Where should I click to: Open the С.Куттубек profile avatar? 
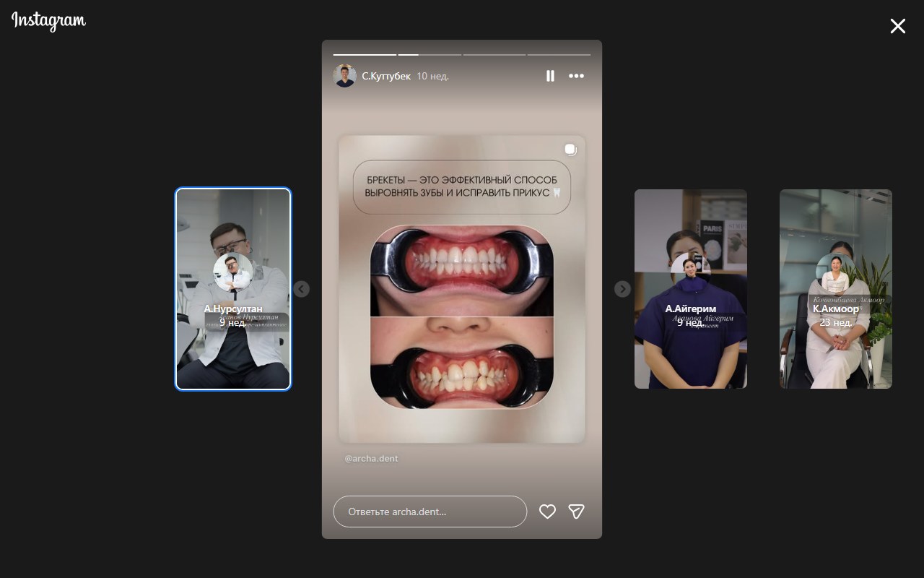click(x=344, y=76)
